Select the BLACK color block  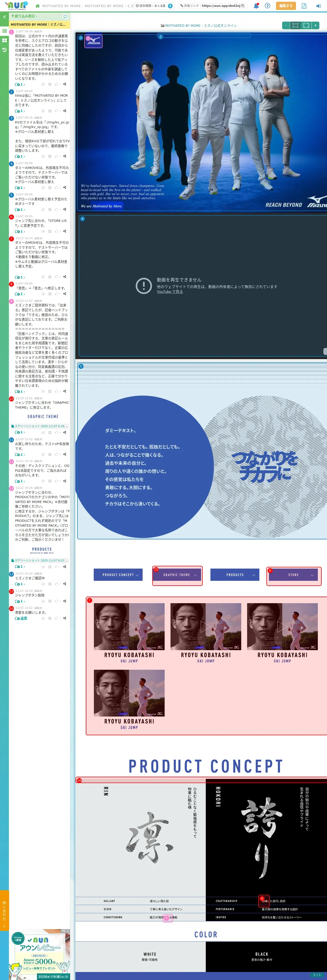266,956
